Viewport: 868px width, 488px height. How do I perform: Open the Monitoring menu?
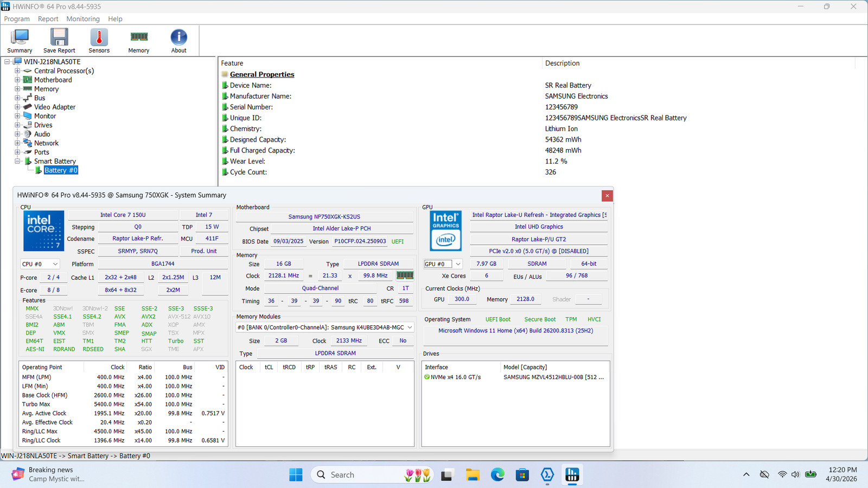pyautogui.click(x=83, y=19)
